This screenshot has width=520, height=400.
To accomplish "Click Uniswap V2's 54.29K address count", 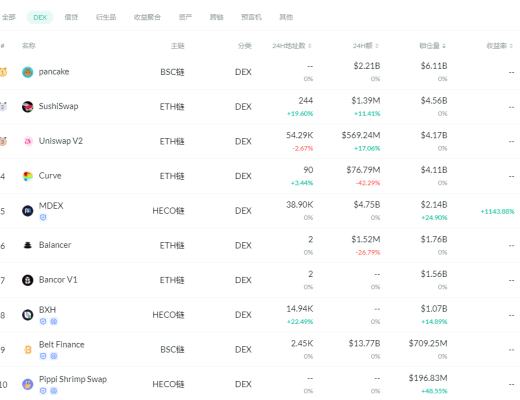I will [x=300, y=135].
